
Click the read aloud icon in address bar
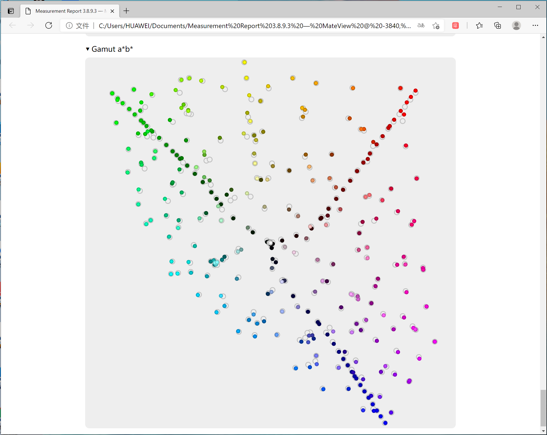pyautogui.click(x=421, y=25)
